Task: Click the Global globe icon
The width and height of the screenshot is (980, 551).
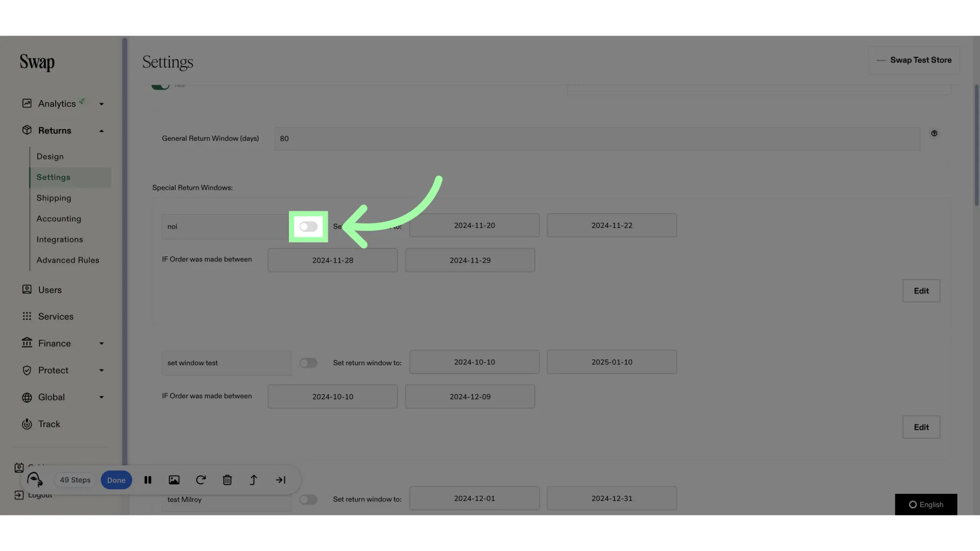Action: (27, 397)
